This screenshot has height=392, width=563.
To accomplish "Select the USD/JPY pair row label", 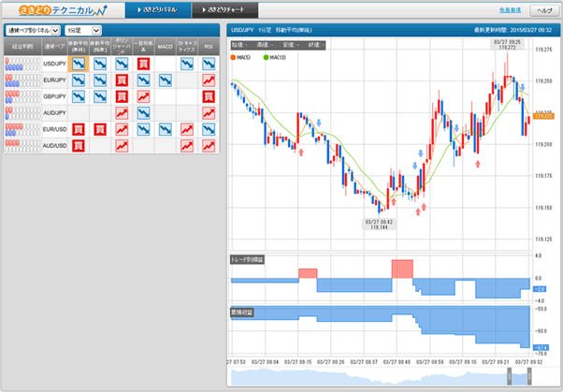I will point(54,64).
